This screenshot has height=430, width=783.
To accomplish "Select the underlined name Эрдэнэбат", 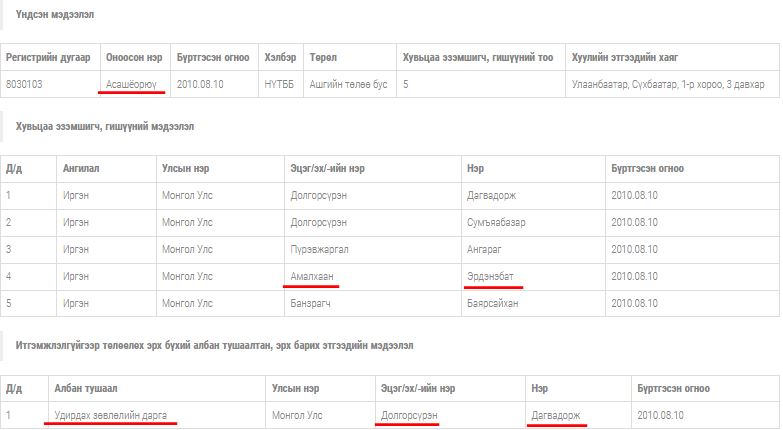I will tap(494, 276).
